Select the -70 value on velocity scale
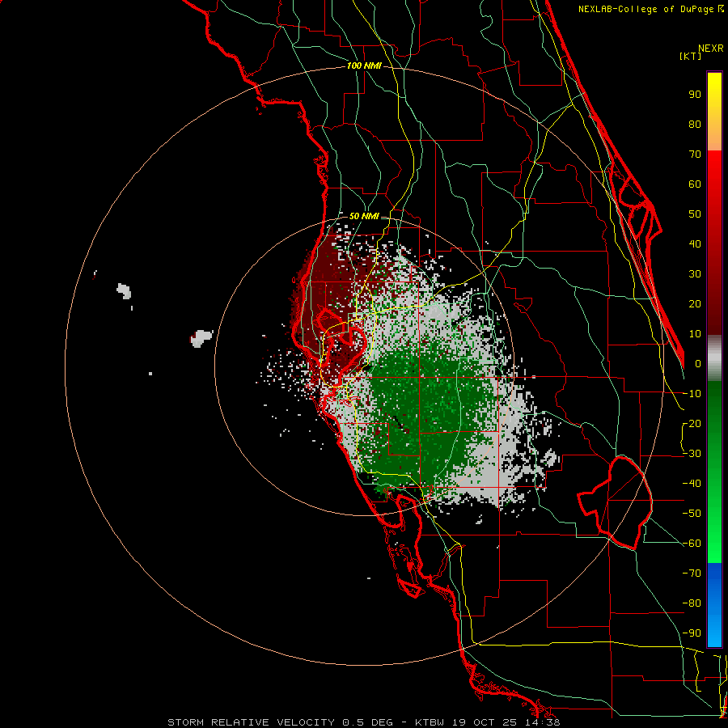 coord(692,574)
